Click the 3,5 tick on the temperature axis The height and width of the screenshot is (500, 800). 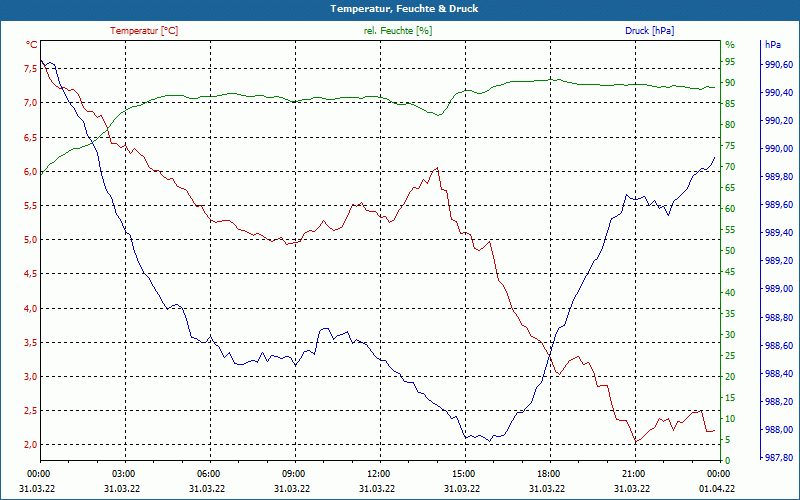point(31,342)
